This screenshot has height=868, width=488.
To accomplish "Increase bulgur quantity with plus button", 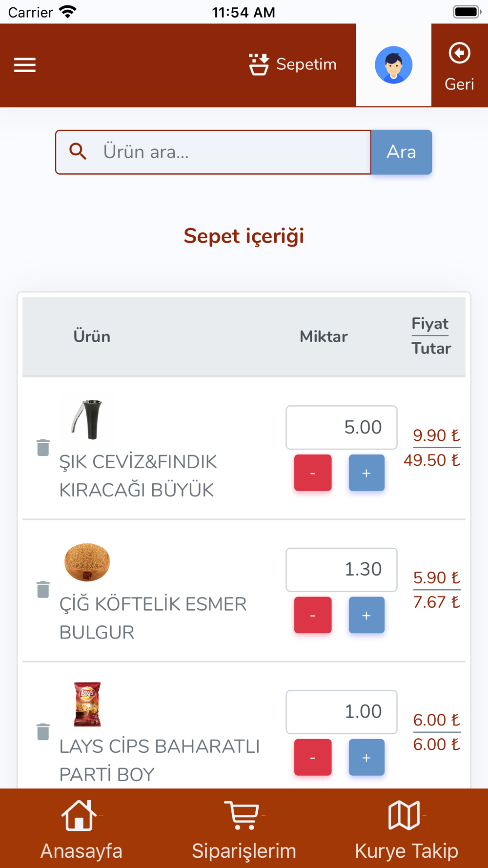I will click(366, 615).
